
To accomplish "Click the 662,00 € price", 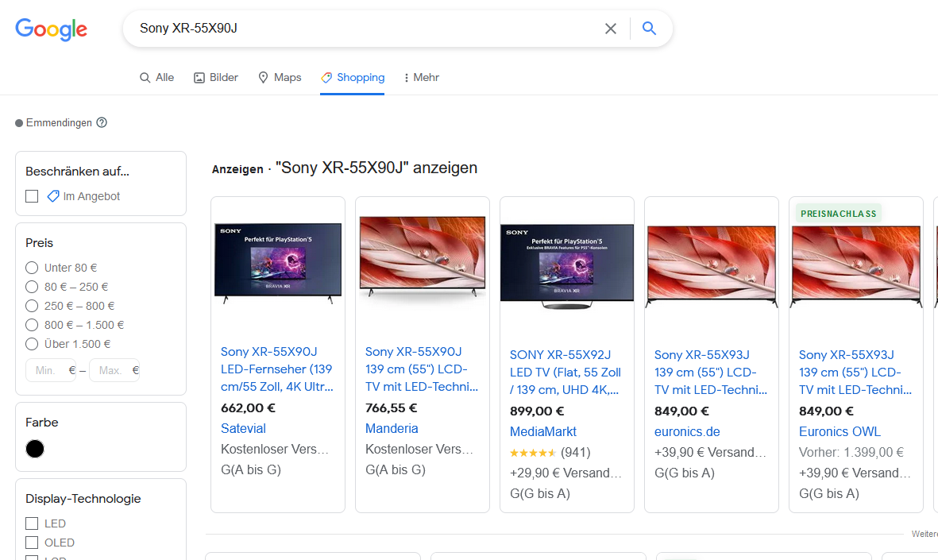I will coord(249,408).
